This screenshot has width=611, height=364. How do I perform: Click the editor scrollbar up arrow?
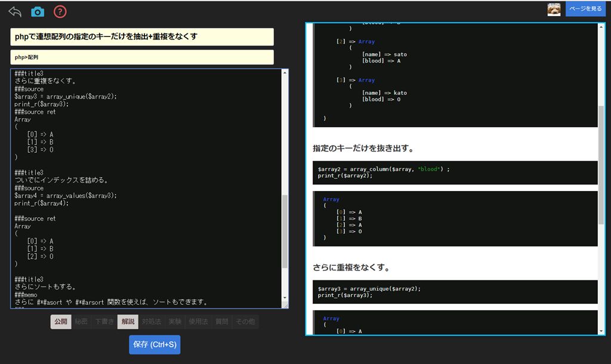[285, 73]
